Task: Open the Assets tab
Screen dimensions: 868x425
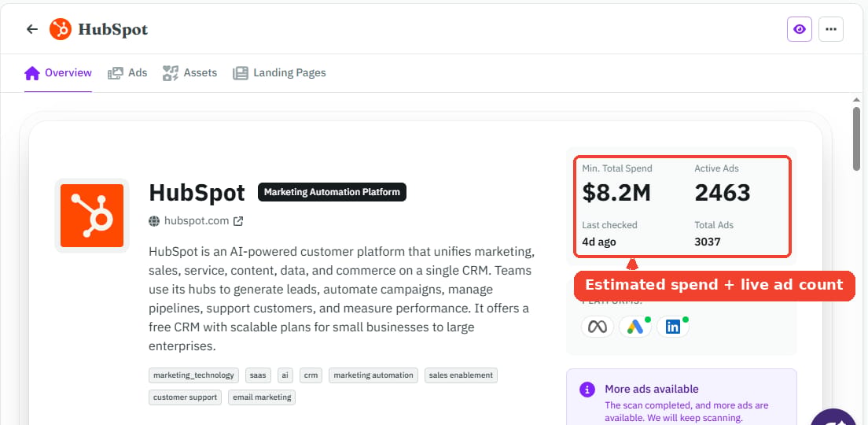Action: [190, 72]
